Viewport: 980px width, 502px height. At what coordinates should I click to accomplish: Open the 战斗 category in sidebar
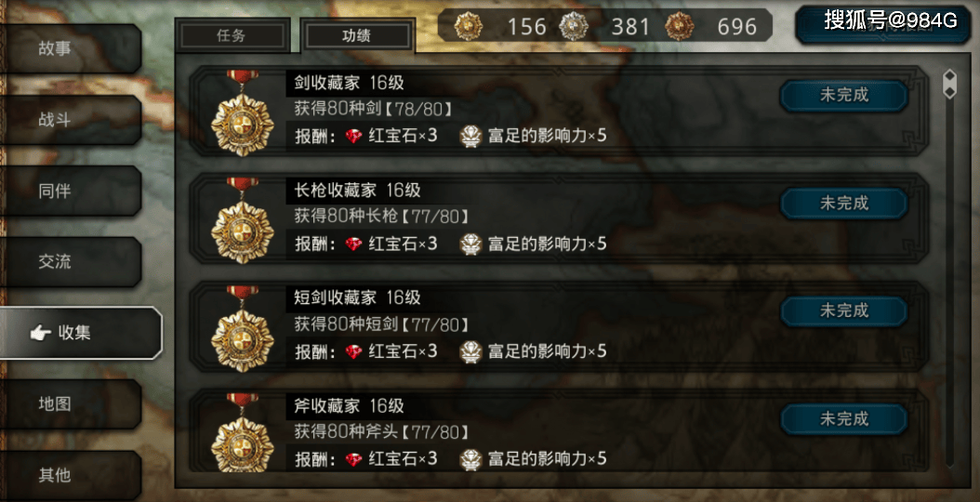coord(70,120)
